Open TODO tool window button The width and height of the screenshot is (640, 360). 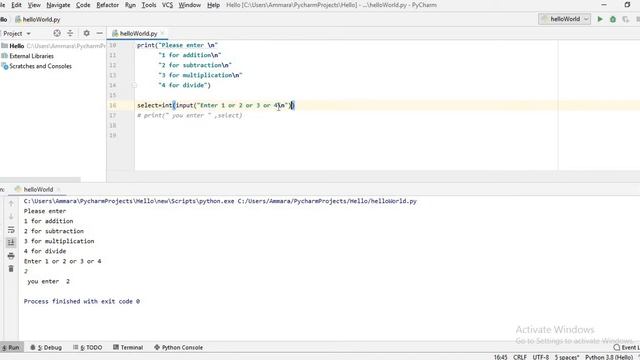87,347
